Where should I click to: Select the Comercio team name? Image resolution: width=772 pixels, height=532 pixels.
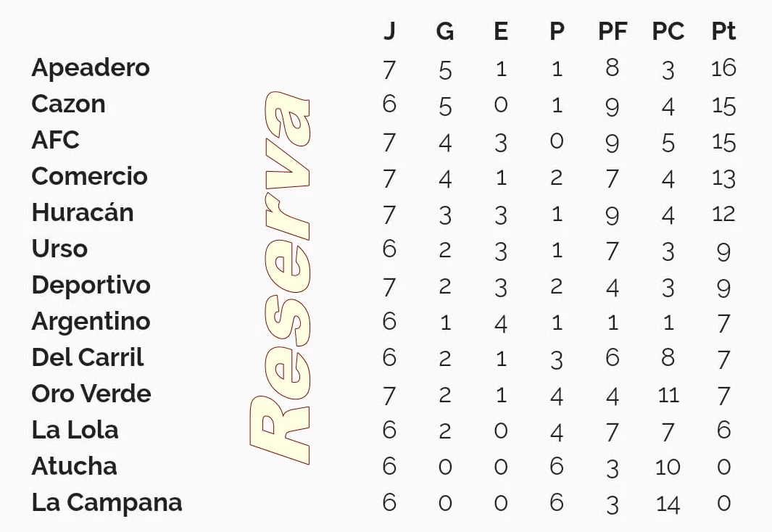pos(90,176)
